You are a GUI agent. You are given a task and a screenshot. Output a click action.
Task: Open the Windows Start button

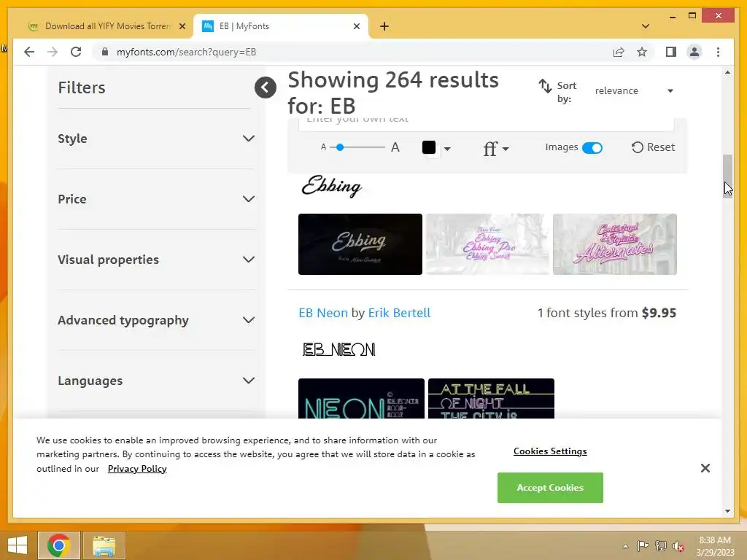coord(18,545)
